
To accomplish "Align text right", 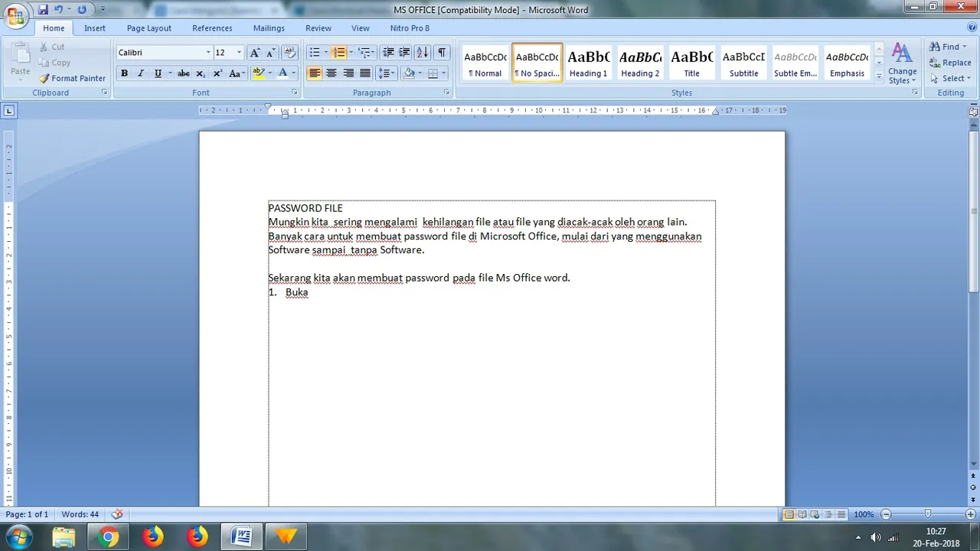I will (x=348, y=73).
